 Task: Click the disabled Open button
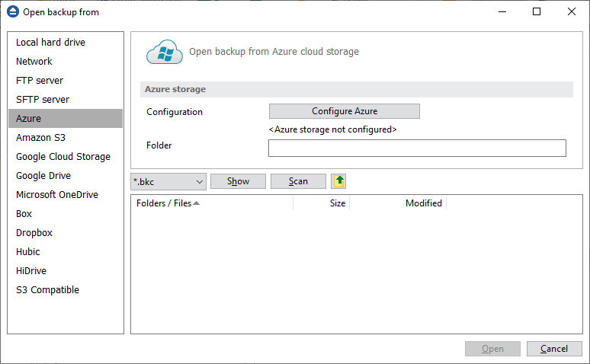[x=492, y=349]
